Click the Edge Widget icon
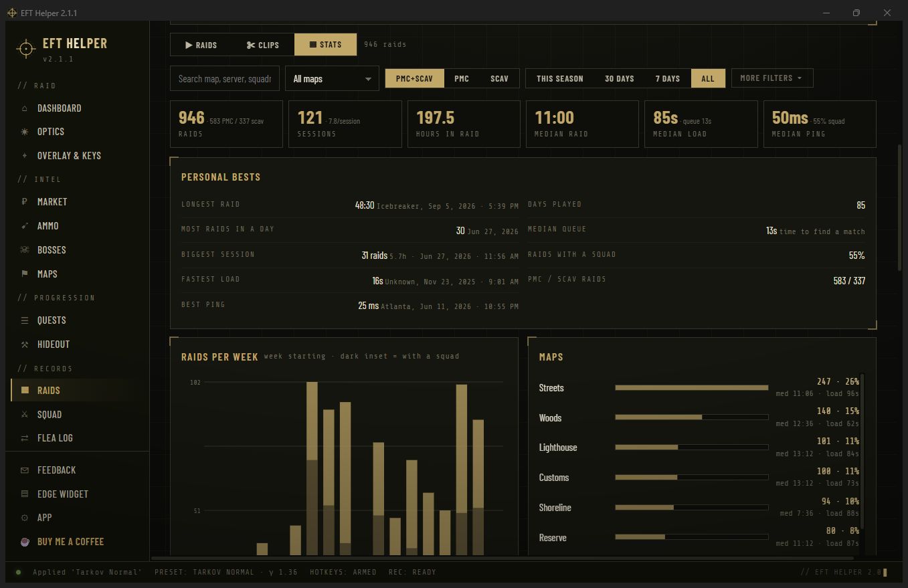Viewport: 908px width, 588px height. [25, 494]
